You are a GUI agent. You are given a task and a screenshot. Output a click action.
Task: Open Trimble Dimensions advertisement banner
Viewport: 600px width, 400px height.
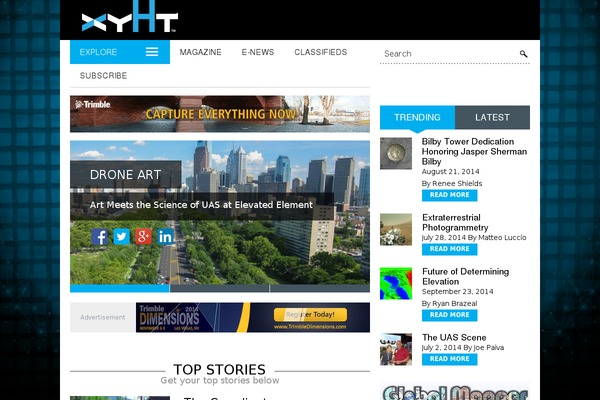tap(253, 317)
